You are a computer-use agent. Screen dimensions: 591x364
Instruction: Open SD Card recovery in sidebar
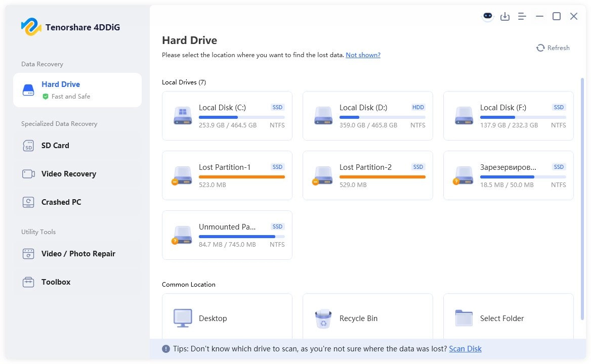tap(55, 146)
